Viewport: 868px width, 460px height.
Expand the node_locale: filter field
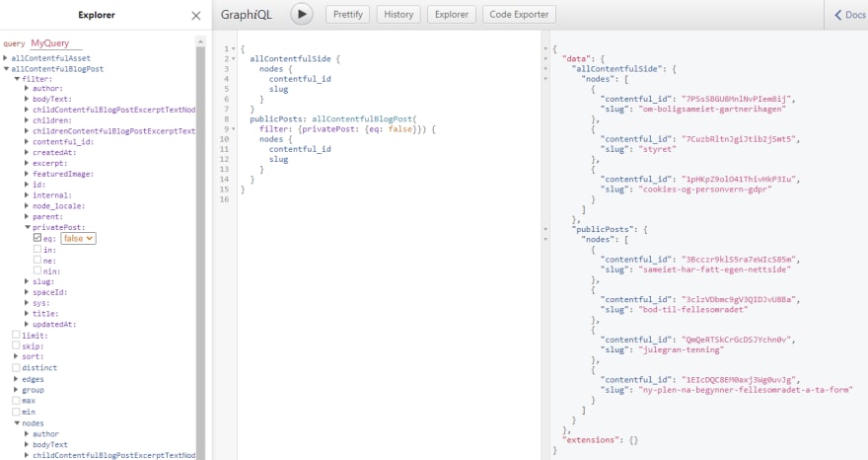[x=27, y=205]
